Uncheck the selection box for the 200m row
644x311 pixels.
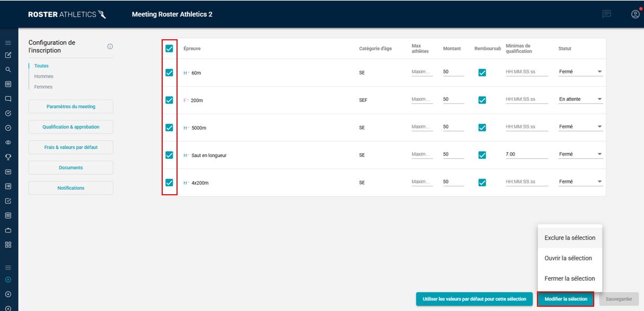coord(169,100)
